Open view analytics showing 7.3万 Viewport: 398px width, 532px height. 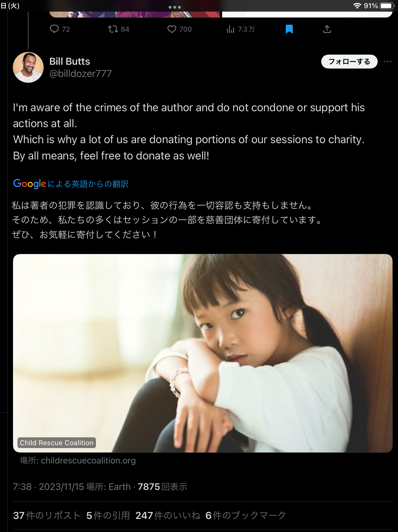coord(230,29)
